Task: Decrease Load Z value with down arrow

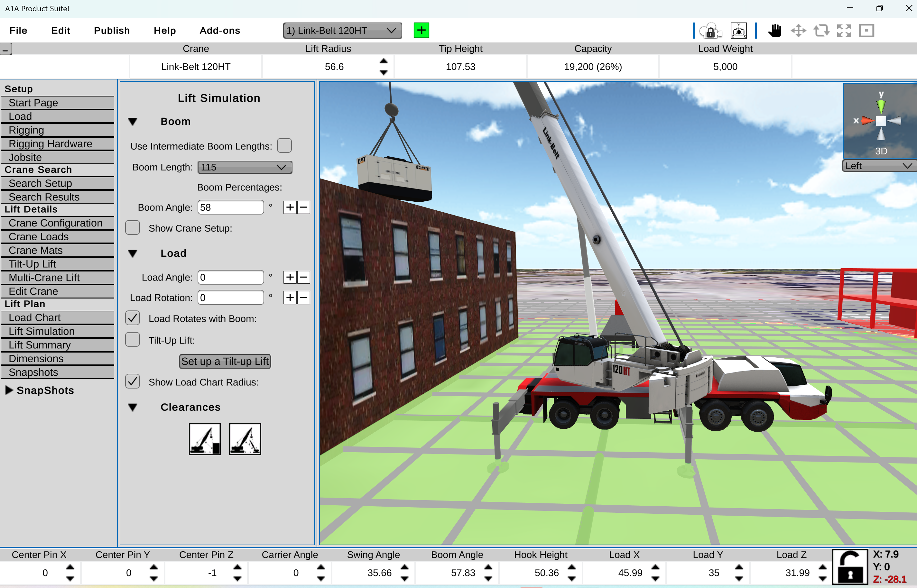Action: (x=823, y=578)
